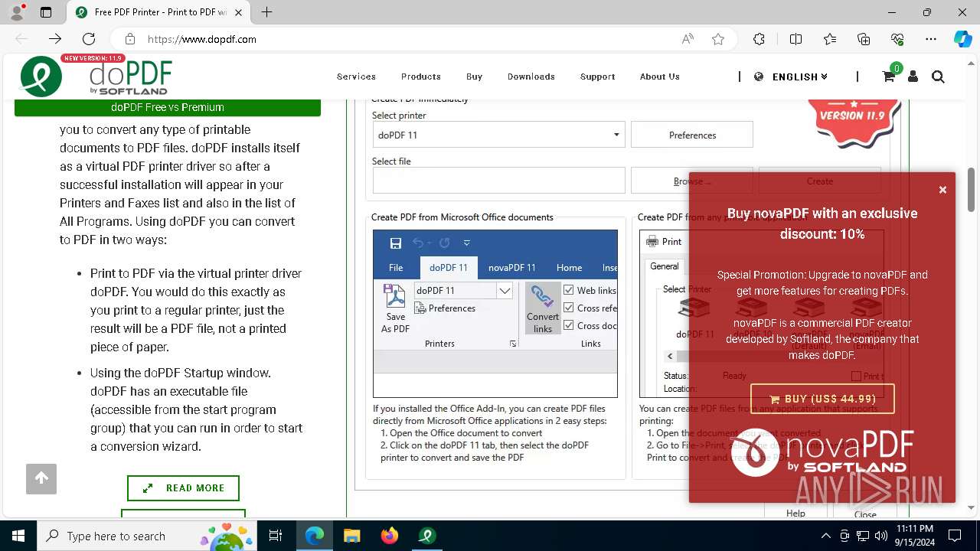Click the undo arrow in Office toolbar
This screenshot has height=551, width=980.
[x=418, y=243]
